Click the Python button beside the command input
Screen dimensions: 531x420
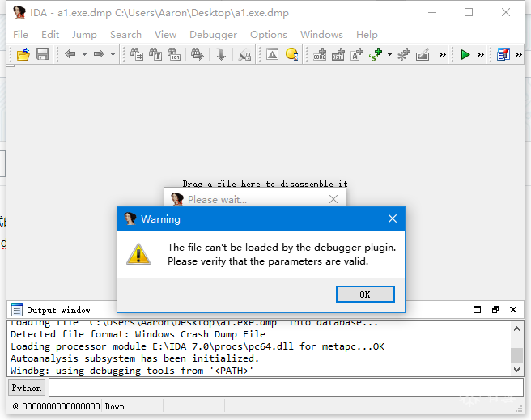click(27, 388)
